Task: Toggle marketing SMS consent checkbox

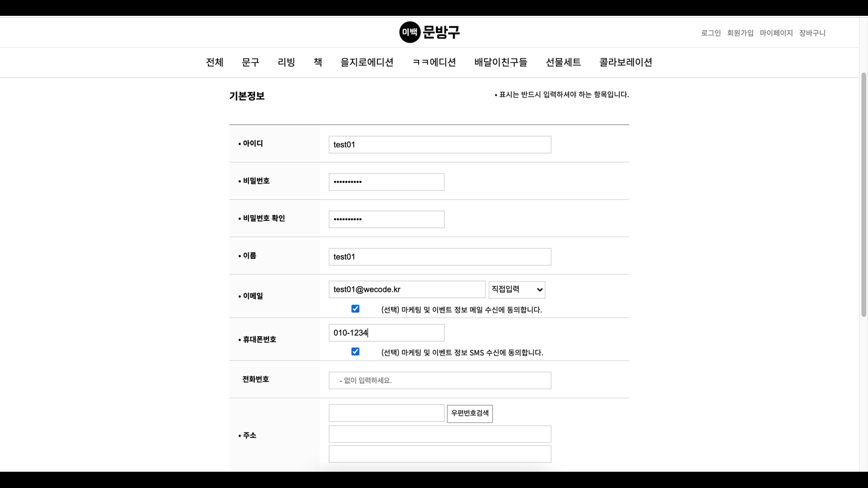Action: pyautogui.click(x=355, y=352)
